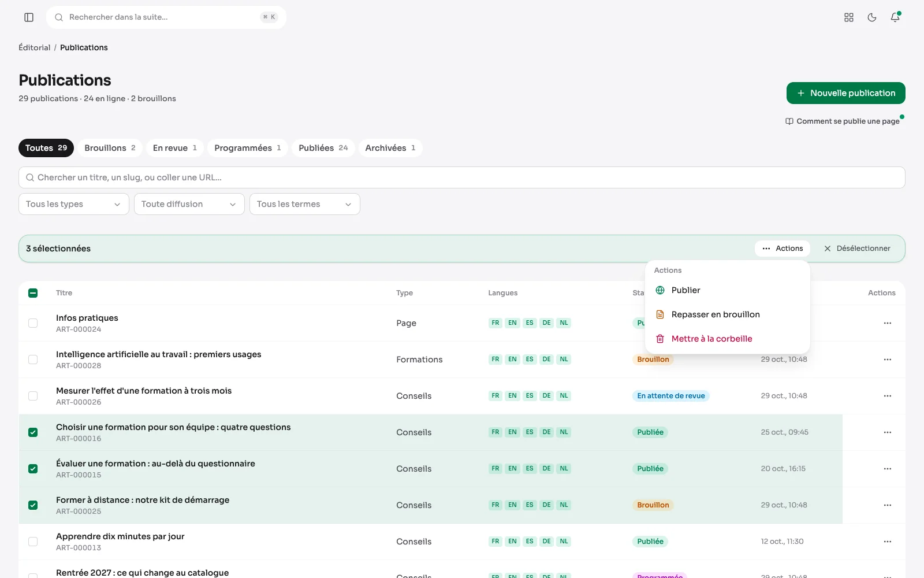This screenshot has height=578, width=924.
Task: Open row actions for Apprendre dix minutes par jour
Action: 888,542
